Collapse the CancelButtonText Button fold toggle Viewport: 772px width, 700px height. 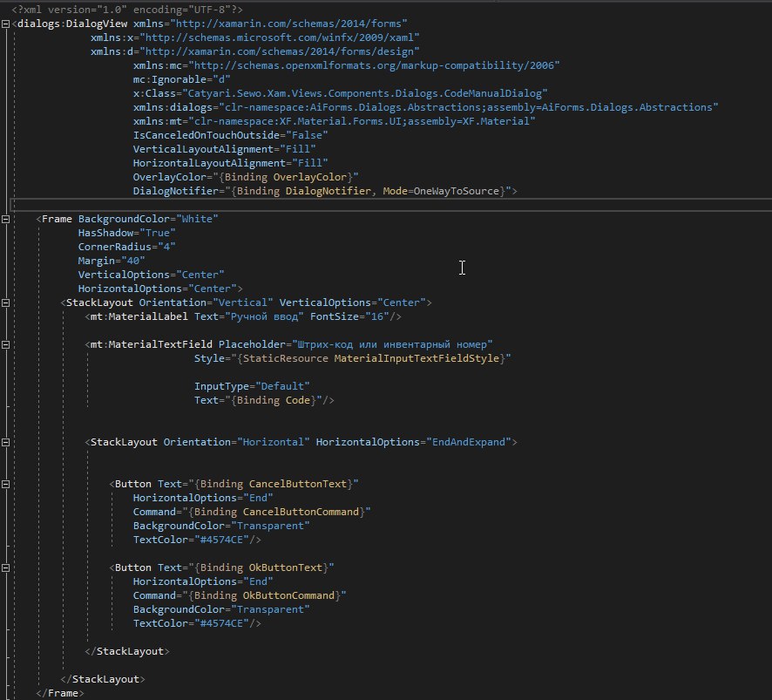click(x=5, y=484)
